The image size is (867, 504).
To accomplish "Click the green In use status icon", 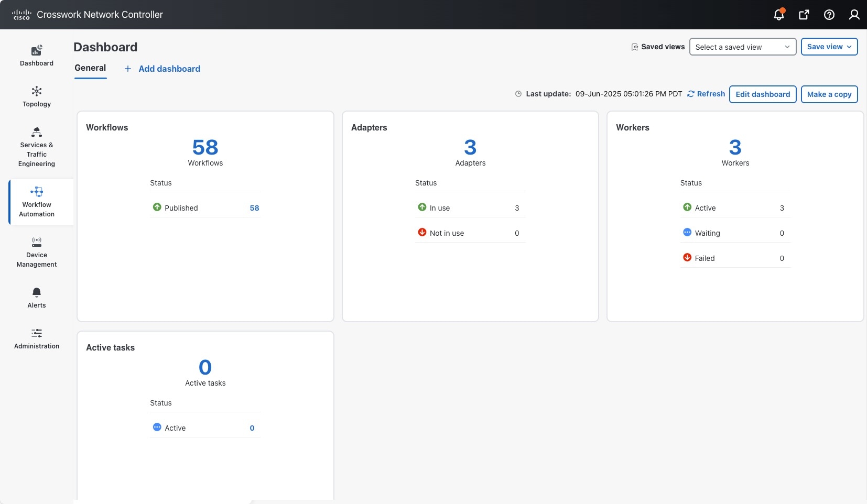I will pos(422,207).
